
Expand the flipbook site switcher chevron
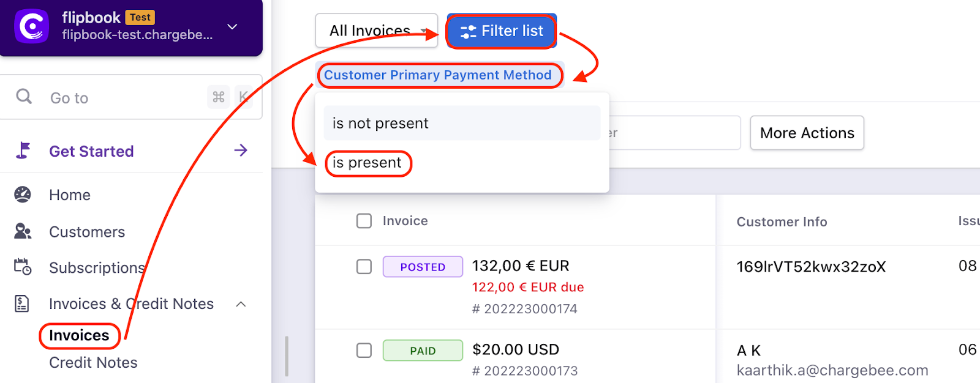[x=232, y=26]
